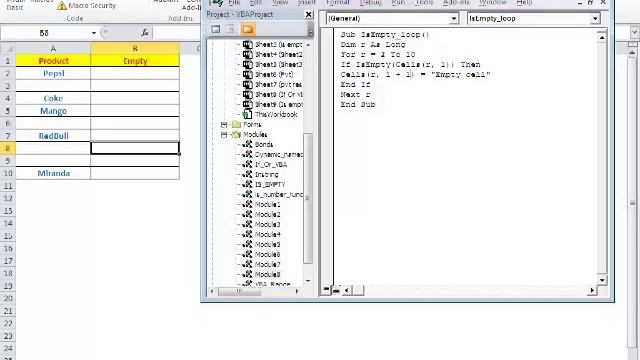Select the Modules folder label
The height and width of the screenshot is (360, 640).
255,134
